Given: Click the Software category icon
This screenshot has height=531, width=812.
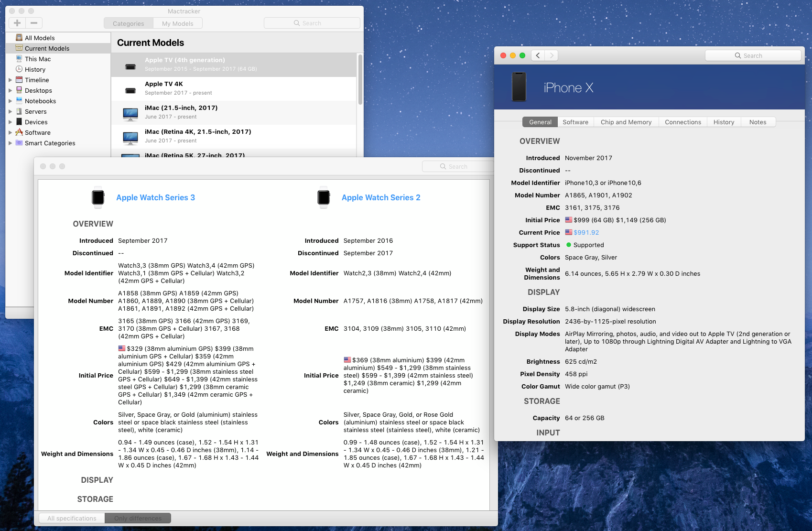Looking at the screenshot, I should click(19, 132).
